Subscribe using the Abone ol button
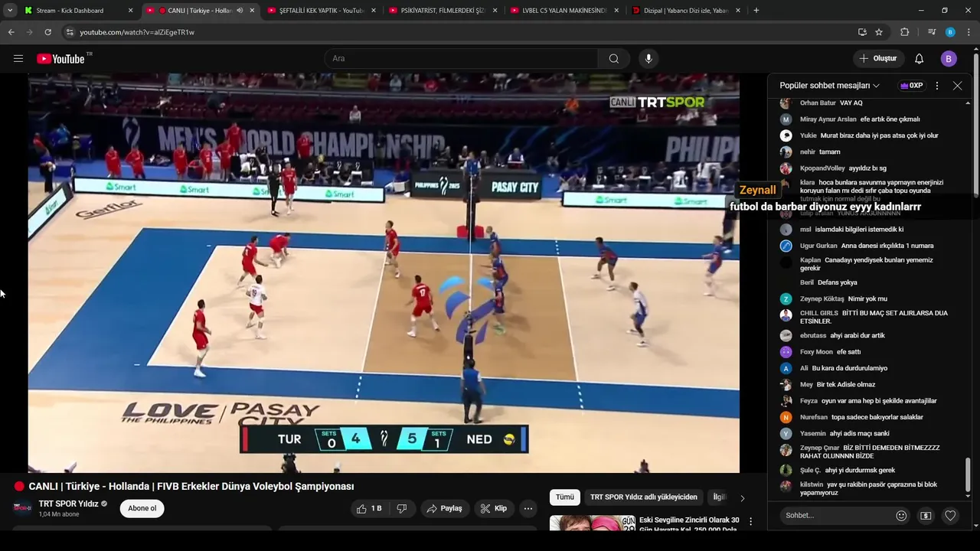This screenshot has height=551, width=980. [142, 508]
